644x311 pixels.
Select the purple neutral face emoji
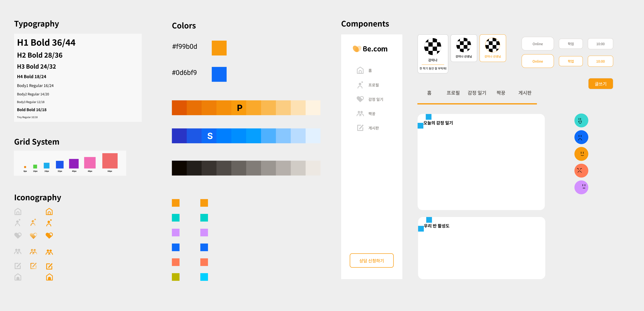pyautogui.click(x=581, y=188)
